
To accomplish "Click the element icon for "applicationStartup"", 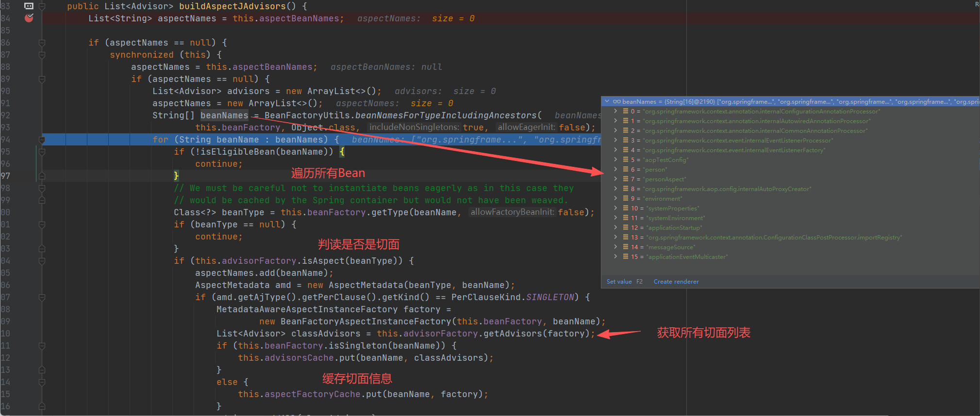I will pyautogui.click(x=626, y=228).
